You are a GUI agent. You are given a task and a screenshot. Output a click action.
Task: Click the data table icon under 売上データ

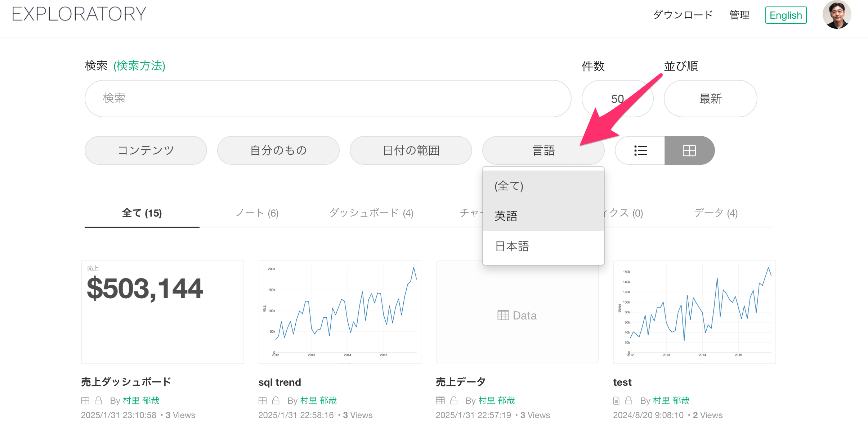pos(440,400)
